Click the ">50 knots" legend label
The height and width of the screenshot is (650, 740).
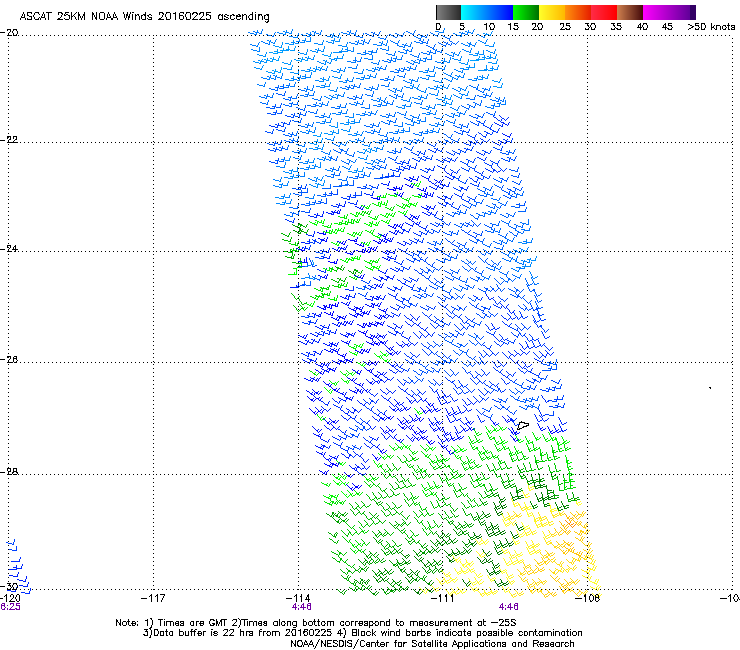coord(711,27)
